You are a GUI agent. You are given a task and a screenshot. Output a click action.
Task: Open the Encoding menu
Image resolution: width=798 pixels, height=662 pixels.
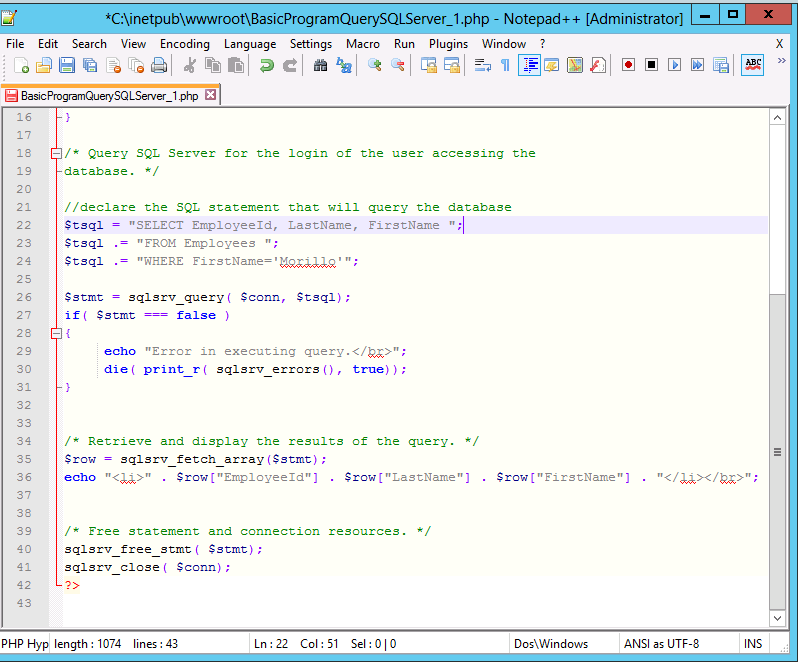tap(185, 44)
